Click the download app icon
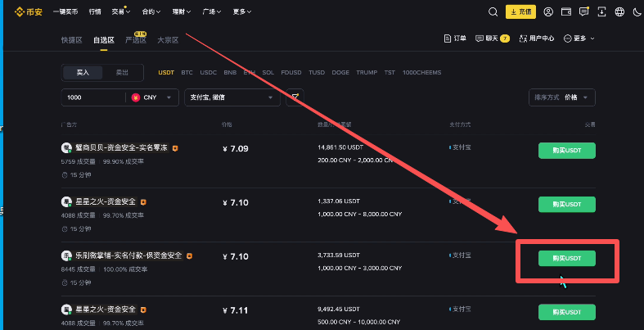 (x=602, y=12)
